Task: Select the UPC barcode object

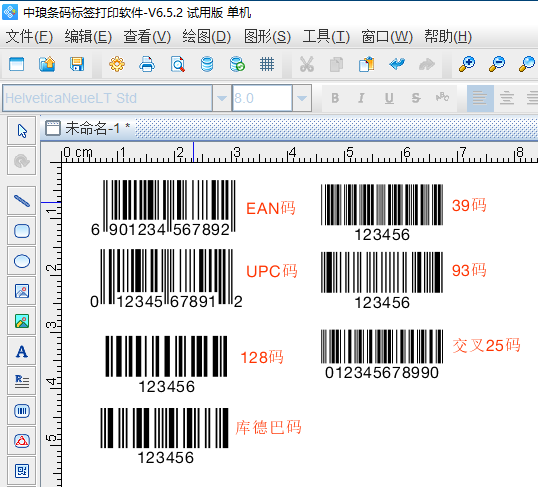Action: coord(166,279)
